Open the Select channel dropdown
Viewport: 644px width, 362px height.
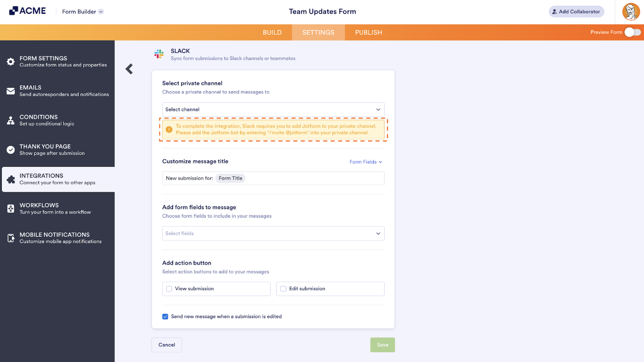273,109
